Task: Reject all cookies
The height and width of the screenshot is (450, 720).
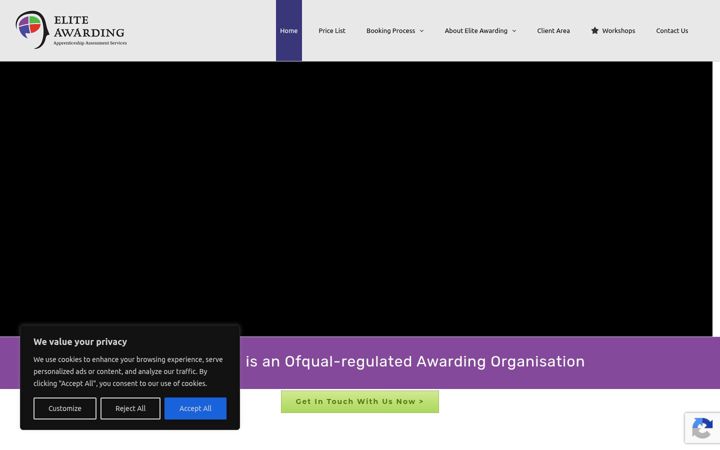Action: (130, 408)
